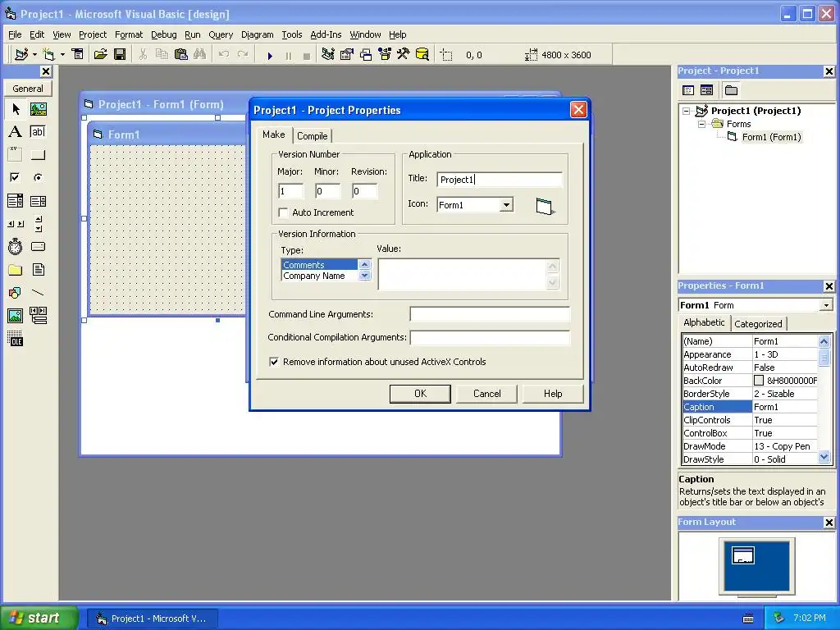Select the BorderStyle property row

click(x=750, y=394)
